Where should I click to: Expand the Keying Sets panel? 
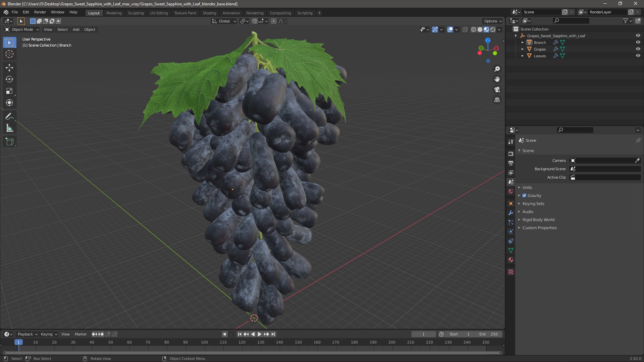533,203
